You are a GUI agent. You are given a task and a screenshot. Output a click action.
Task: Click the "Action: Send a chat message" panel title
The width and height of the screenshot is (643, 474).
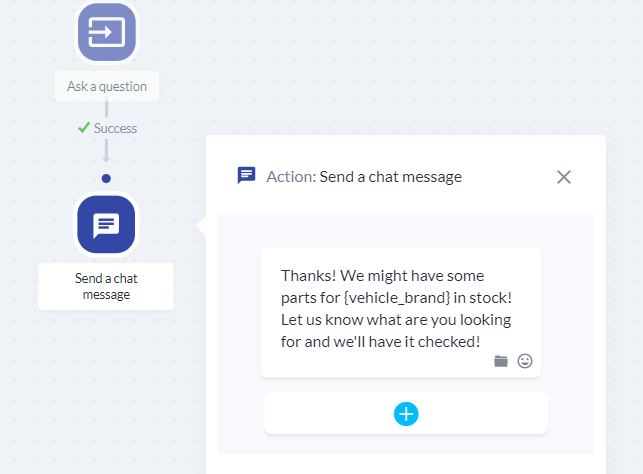tap(364, 177)
